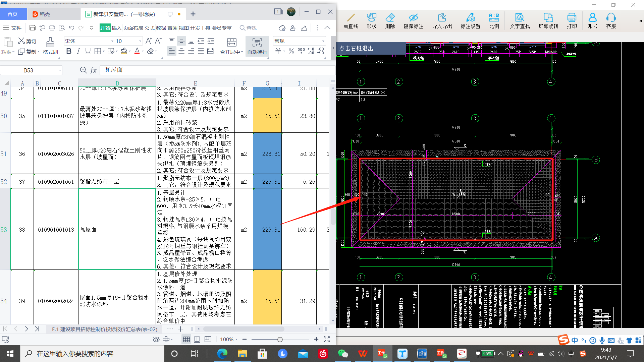This screenshot has width=644, height=362.
Task: Click the horizontal sheet scrollbar
Action: pyautogui.click(x=244, y=329)
